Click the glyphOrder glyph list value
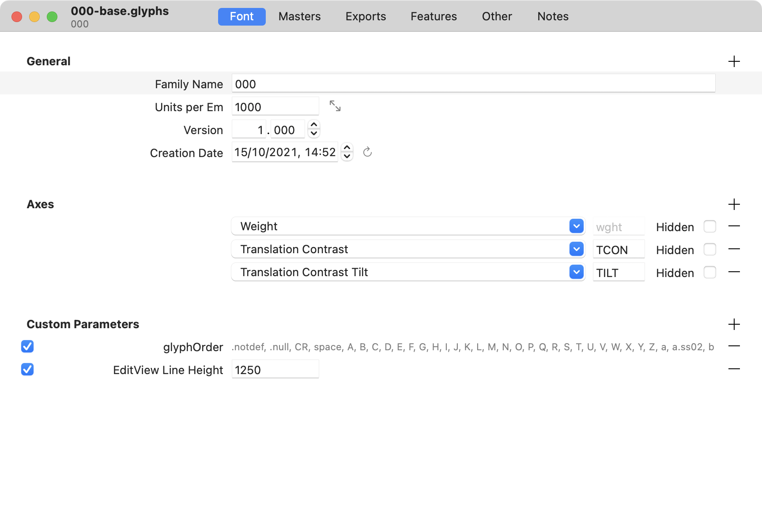Screen dimensions: 762x532 click(472, 347)
